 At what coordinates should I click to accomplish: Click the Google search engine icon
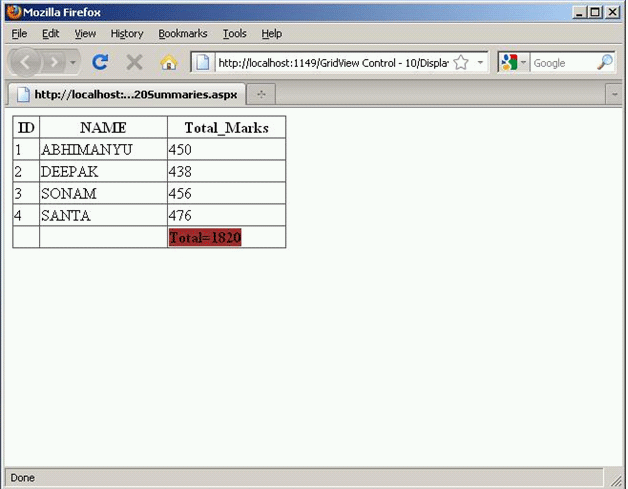(509, 62)
